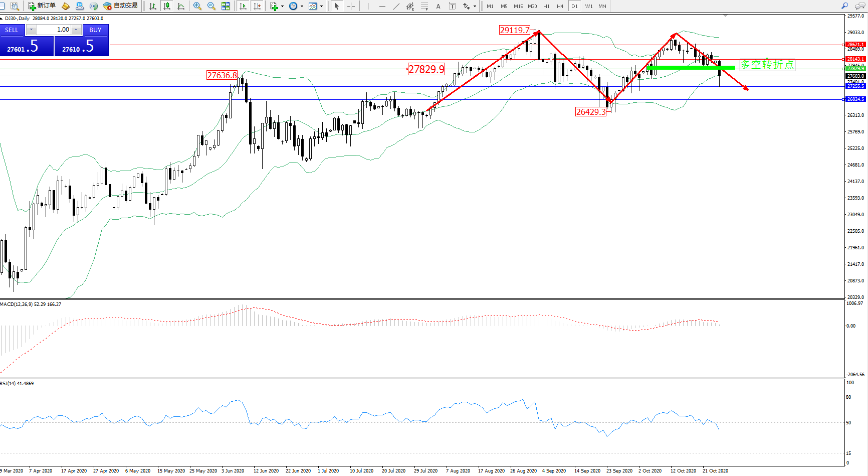The image size is (868, 476).
Task: Toggle the chart auto scroll button
Action: click(x=243, y=6)
